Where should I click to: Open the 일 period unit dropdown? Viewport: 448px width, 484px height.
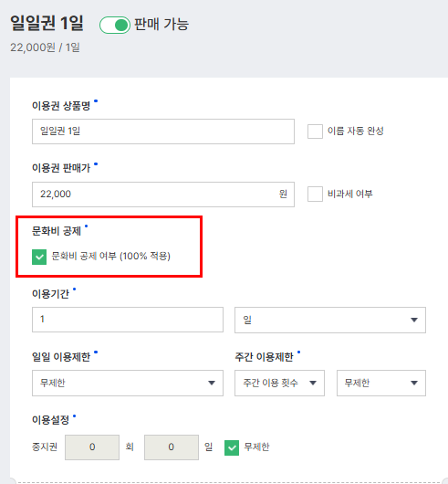coord(330,321)
